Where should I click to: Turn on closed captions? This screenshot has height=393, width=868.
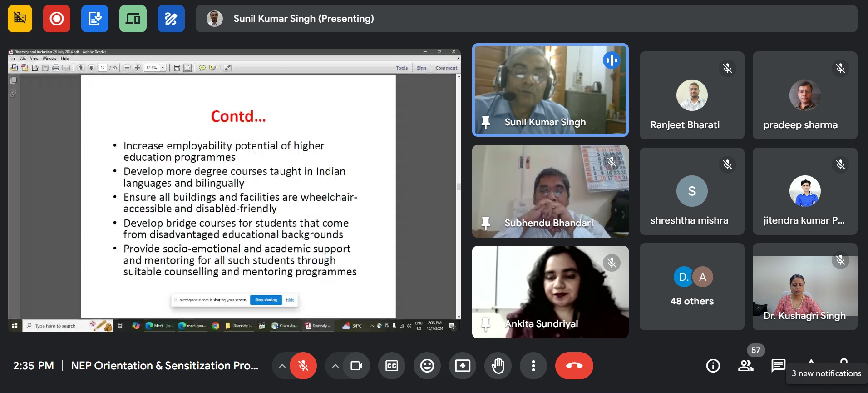pos(391,366)
